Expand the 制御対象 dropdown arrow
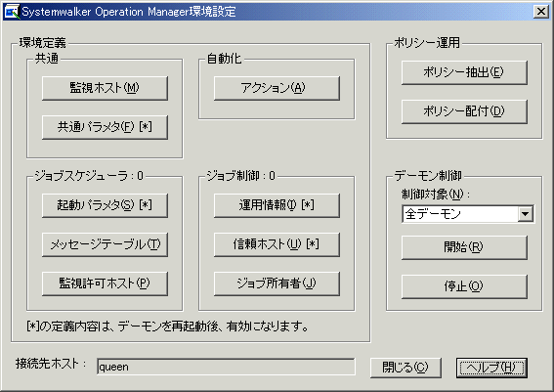Viewport: 554px width, 392px height. (x=526, y=214)
